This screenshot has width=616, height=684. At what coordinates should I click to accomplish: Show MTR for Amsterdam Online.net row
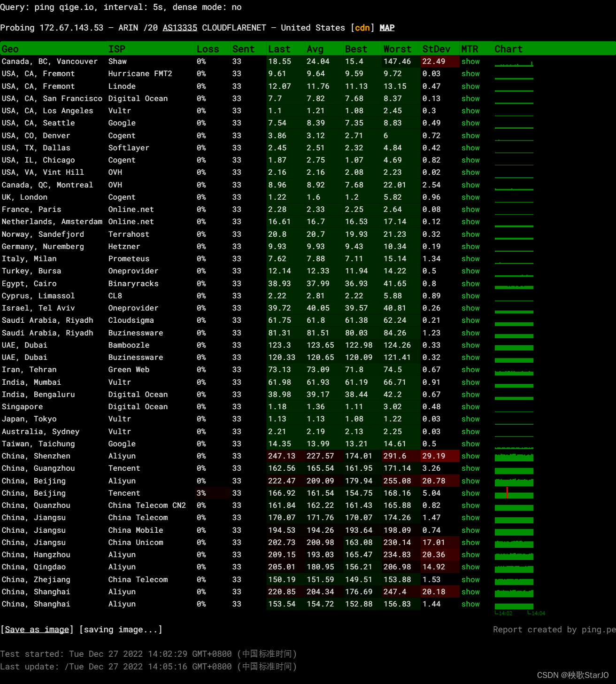pos(470,222)
